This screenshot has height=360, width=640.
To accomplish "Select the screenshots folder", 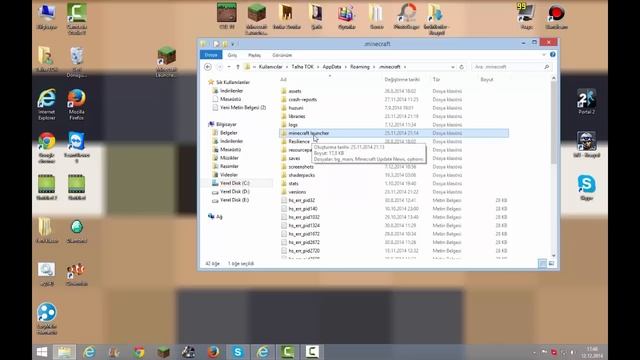I will point(301,167).
